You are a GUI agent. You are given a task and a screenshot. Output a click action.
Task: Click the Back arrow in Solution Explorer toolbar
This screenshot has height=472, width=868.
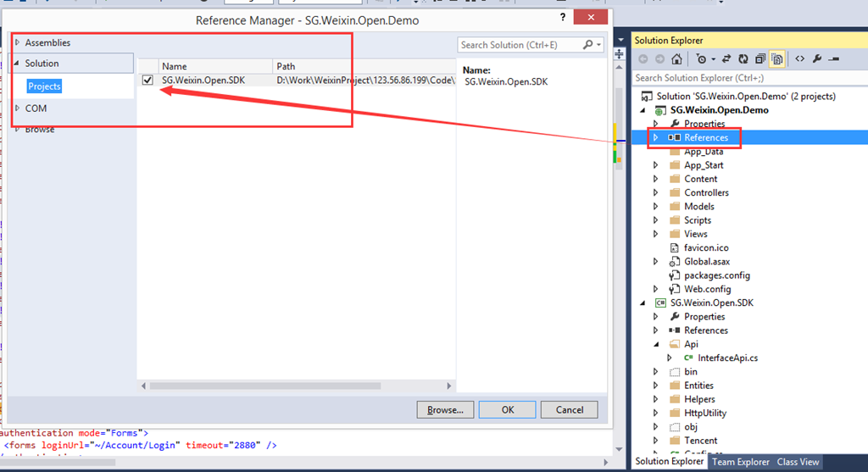click(643, 58)
